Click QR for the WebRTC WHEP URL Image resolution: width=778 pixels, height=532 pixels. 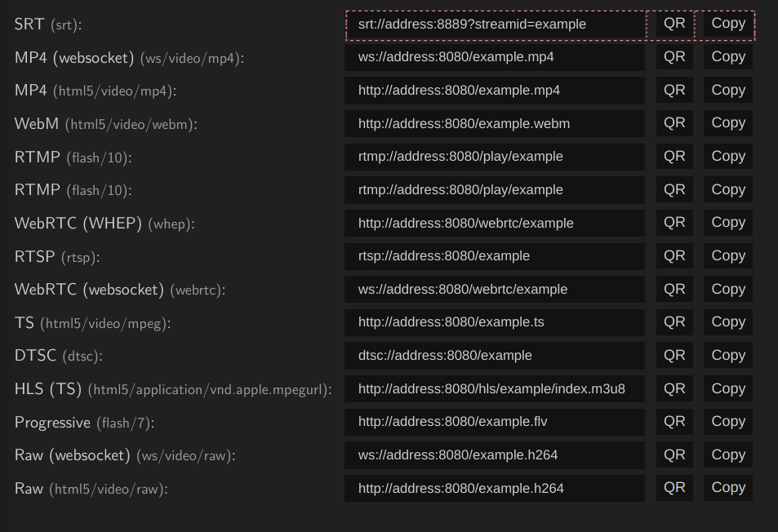pyautogui.click(x=674, y=222)
